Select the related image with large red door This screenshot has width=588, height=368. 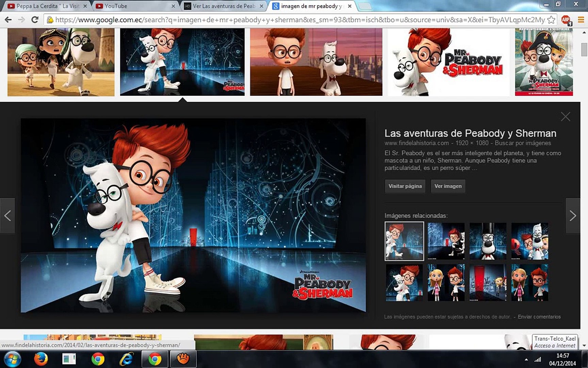coord(488,283)
